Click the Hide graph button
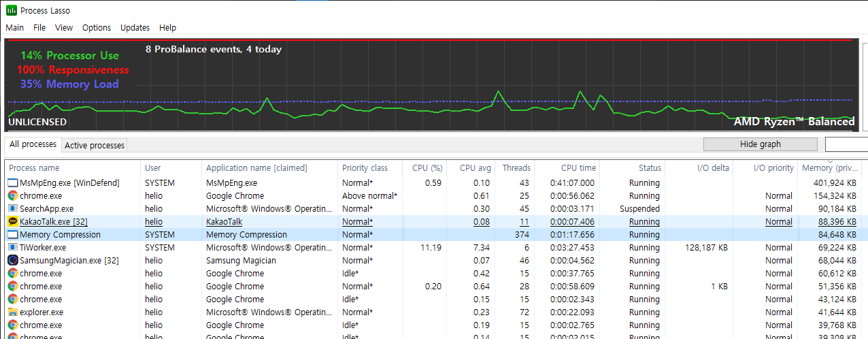This screenshot has width=868, height=339. point(760,144)
